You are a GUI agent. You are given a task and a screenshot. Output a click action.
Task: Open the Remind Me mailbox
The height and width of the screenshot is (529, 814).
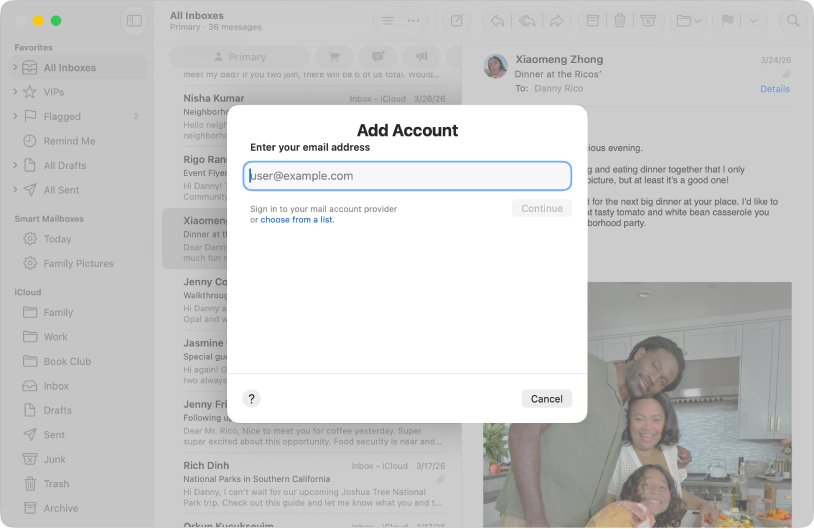[78, 141]
